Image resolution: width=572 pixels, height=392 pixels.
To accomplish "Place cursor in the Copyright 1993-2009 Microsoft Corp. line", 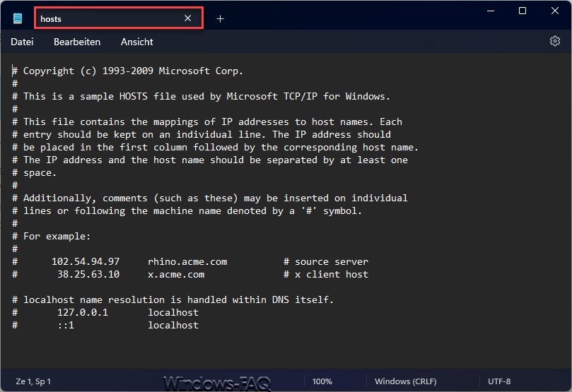I will click(128, 71).
